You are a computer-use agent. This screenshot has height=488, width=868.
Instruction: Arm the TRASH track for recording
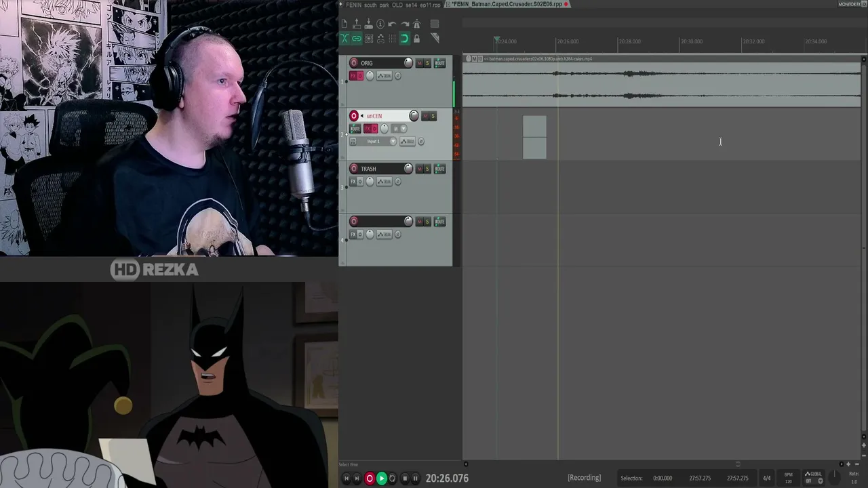[x=354, y=169]
